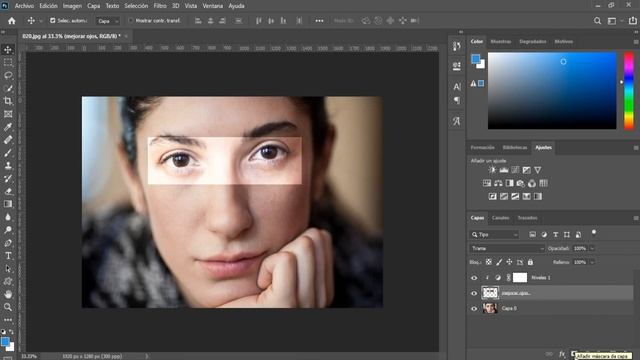Open the Tipo layer filter dropdown
Image resolution: width=640 pixels, height=360 pixels.
pos(495,235)
